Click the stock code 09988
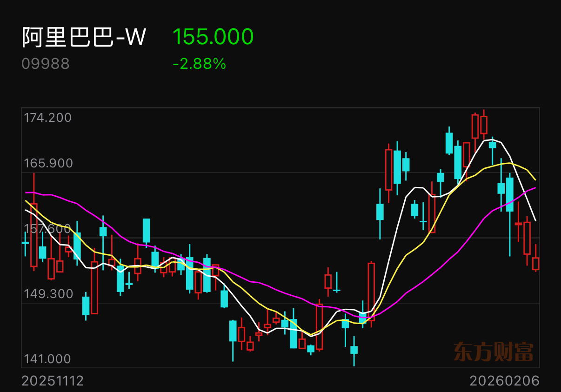This screenshot has height=392, width=561. [x=46, y=64]
